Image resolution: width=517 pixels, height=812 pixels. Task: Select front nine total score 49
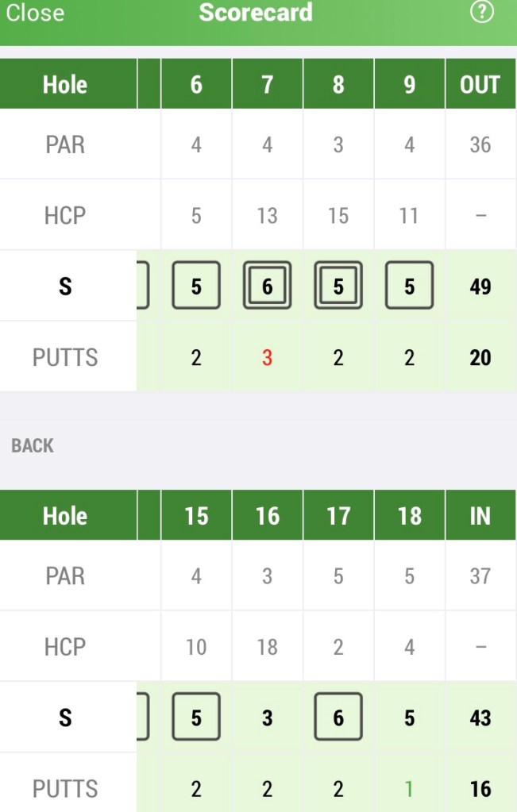[x=480, y=286]
